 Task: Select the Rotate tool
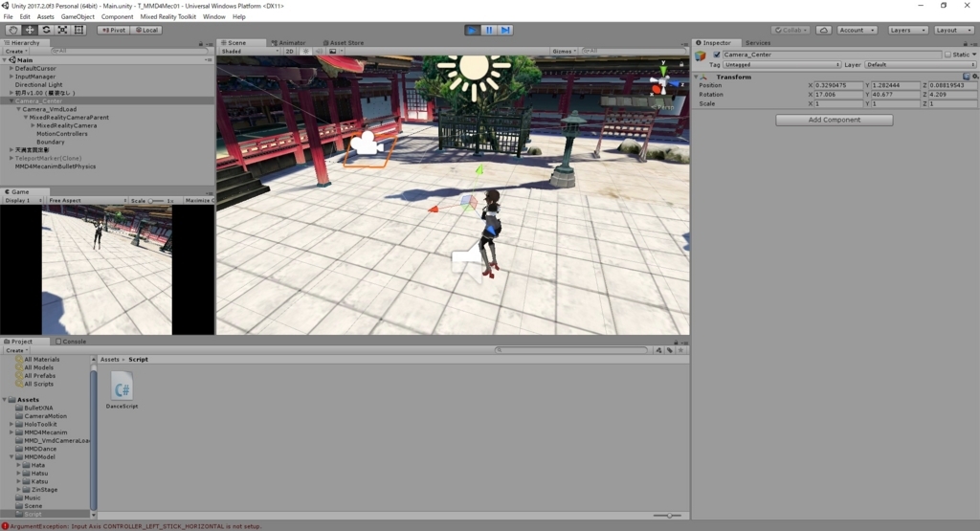coord(46,30)
